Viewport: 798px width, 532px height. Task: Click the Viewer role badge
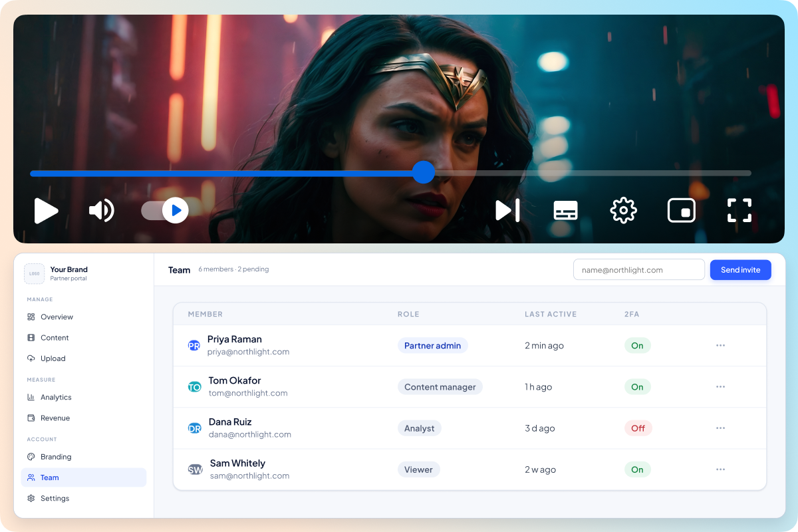coord(419,469)
